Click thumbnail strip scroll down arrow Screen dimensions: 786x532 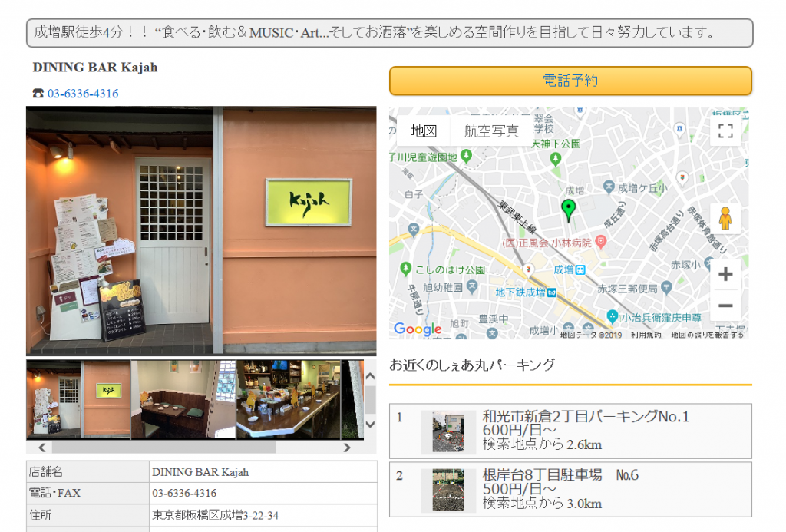coord(370,425)
